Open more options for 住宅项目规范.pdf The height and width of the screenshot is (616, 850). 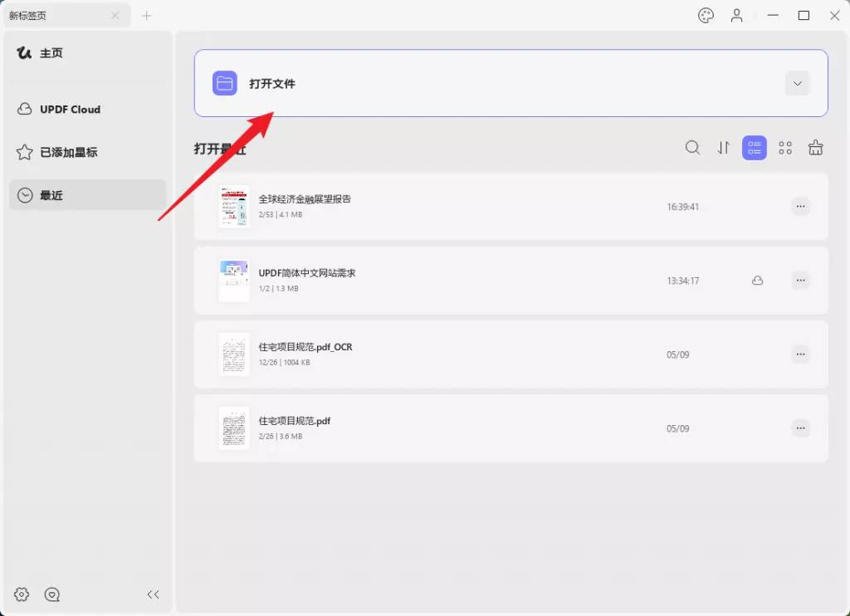(x=800, y=428)
